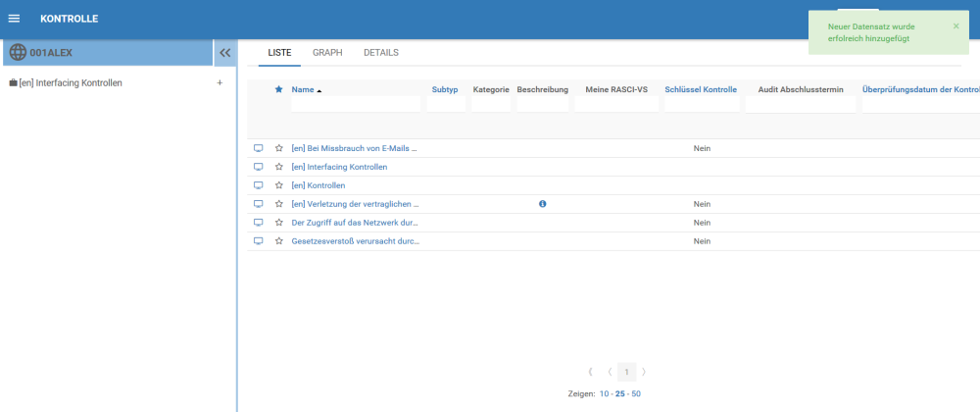This screenshot has width=980, height=412.
Task: Sort by Schlüssel Kontrolle column header
Action: coord(701,89)
